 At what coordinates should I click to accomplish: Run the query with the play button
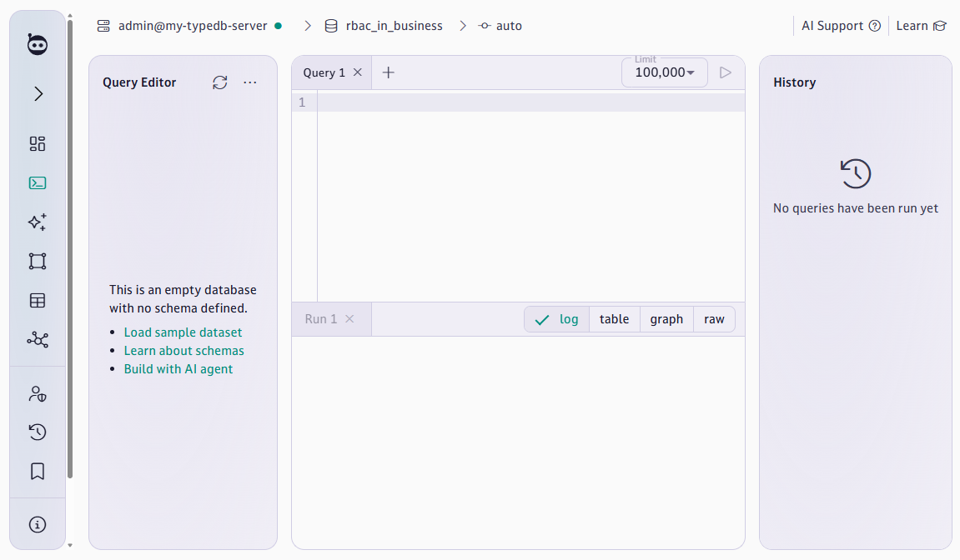(x=726, y=72)
